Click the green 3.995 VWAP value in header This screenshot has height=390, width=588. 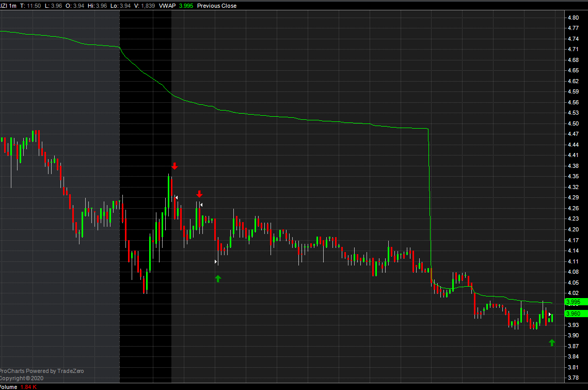(x=186, y=6)
